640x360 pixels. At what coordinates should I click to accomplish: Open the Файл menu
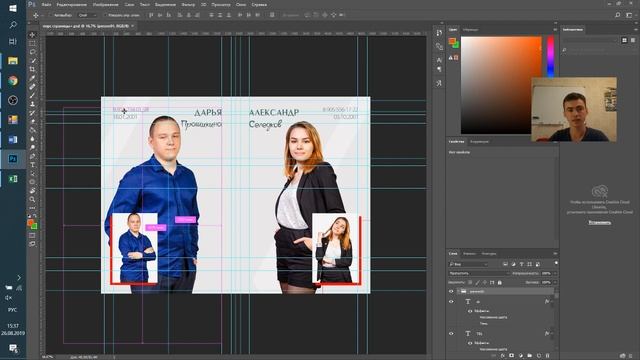(47, 4)
